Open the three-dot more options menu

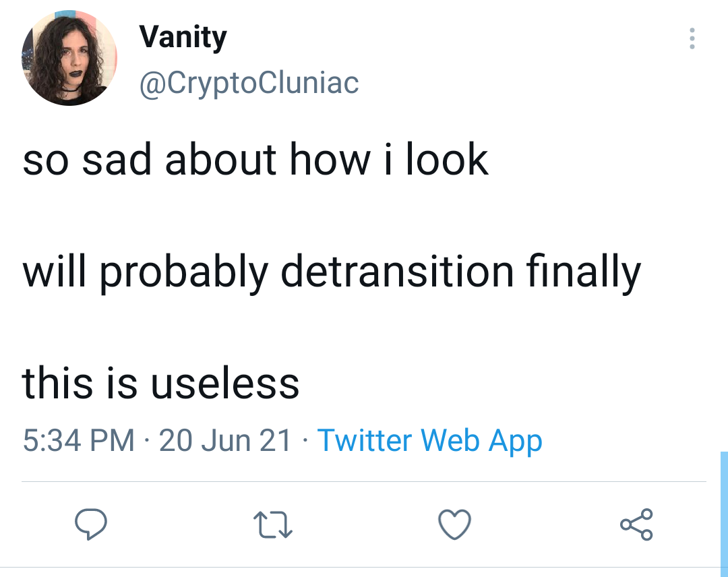click(692, 38)
